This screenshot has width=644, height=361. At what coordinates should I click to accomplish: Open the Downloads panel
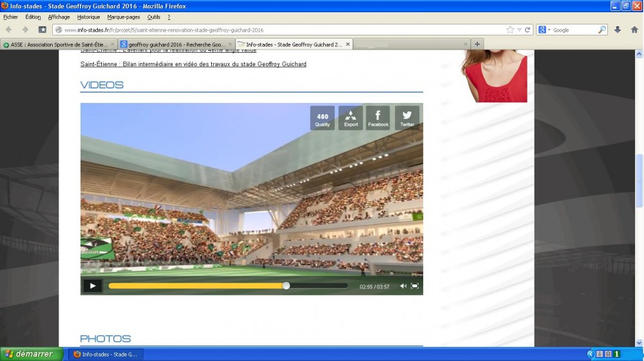tap(618, 30)
